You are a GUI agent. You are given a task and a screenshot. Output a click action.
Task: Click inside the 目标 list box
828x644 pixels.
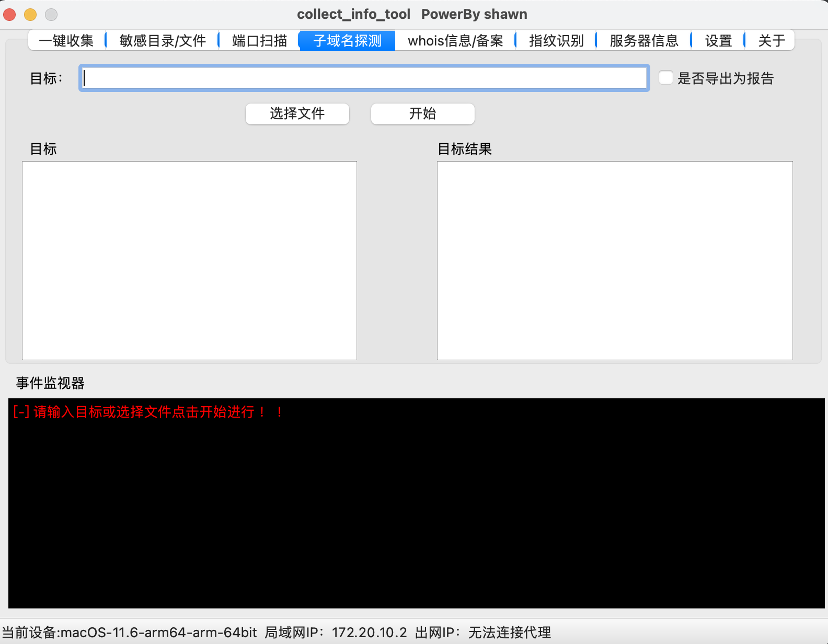coord(189,260)
